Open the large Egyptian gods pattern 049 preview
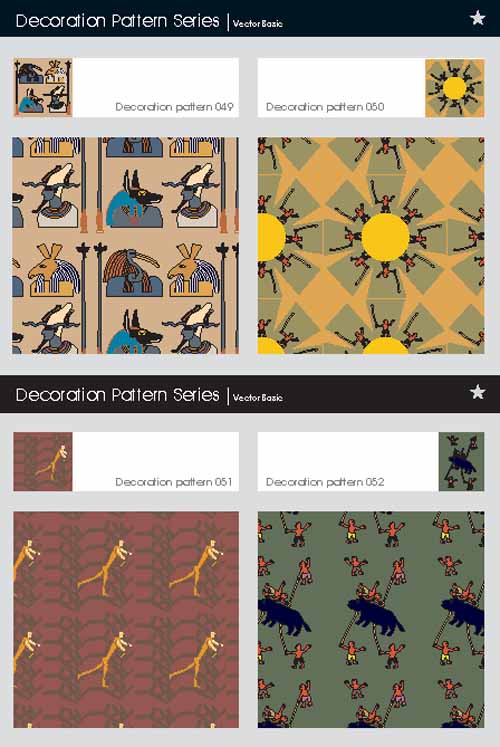The height and width of the screenshot is (747, 500). pos(126,246)
